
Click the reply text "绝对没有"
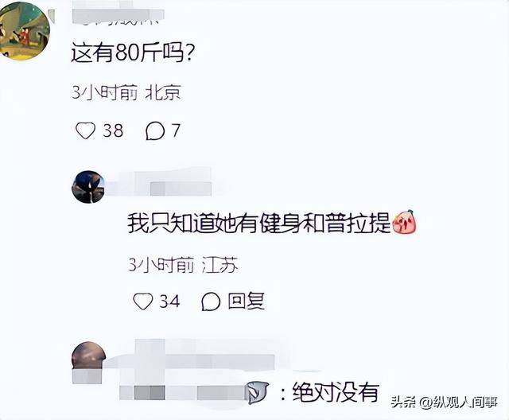[336, 392]
